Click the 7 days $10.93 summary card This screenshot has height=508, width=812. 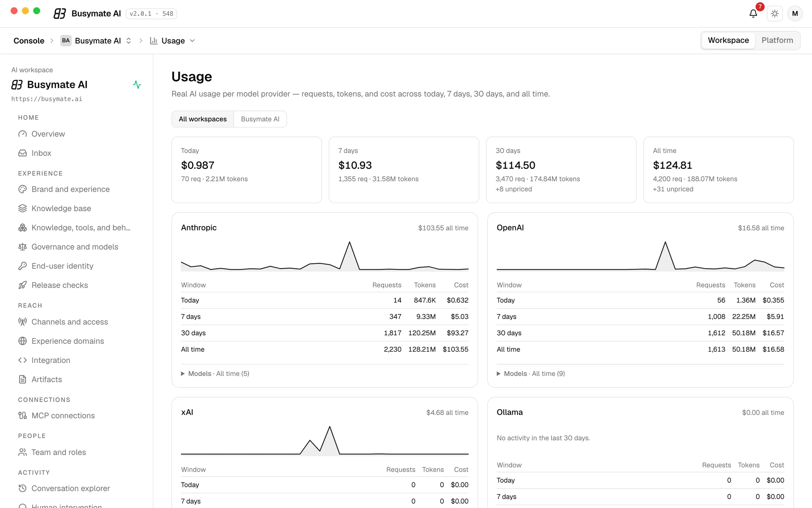404,170
